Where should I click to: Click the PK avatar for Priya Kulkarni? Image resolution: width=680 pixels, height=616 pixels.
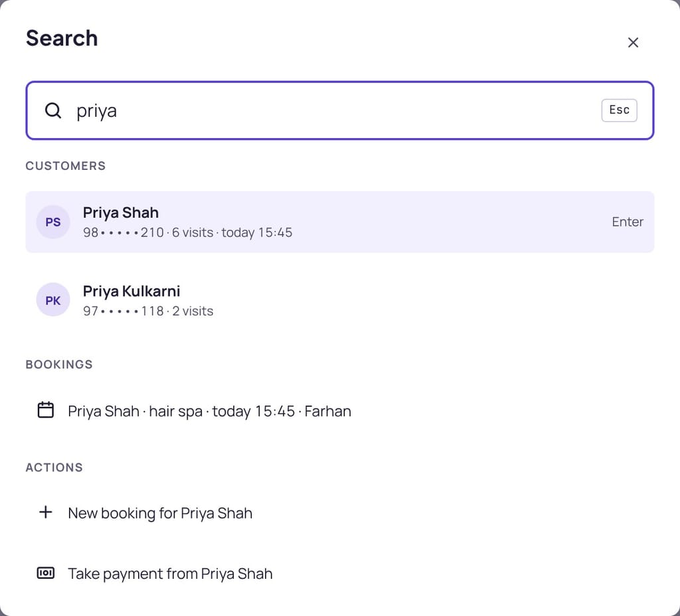(x=53, y=300)
